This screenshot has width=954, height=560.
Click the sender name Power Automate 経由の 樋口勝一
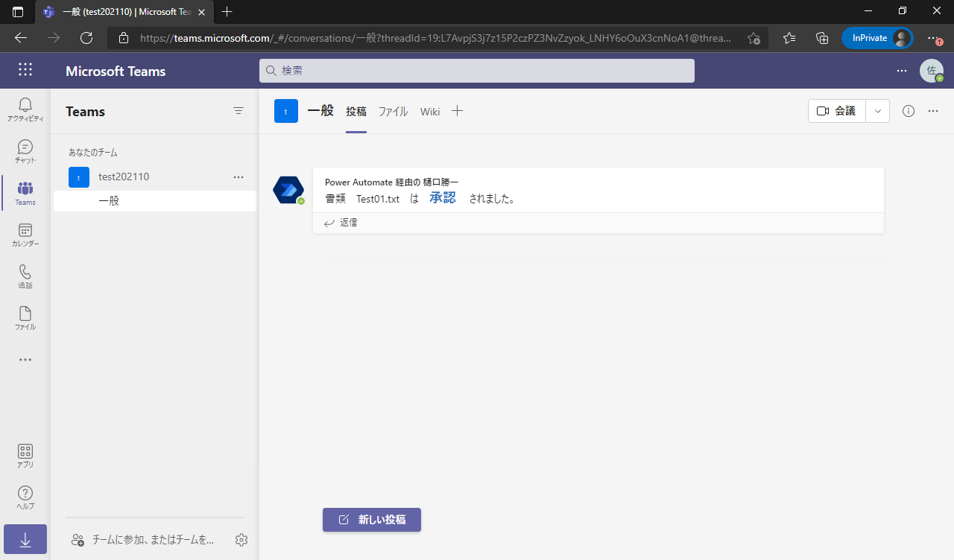[392, 182]
